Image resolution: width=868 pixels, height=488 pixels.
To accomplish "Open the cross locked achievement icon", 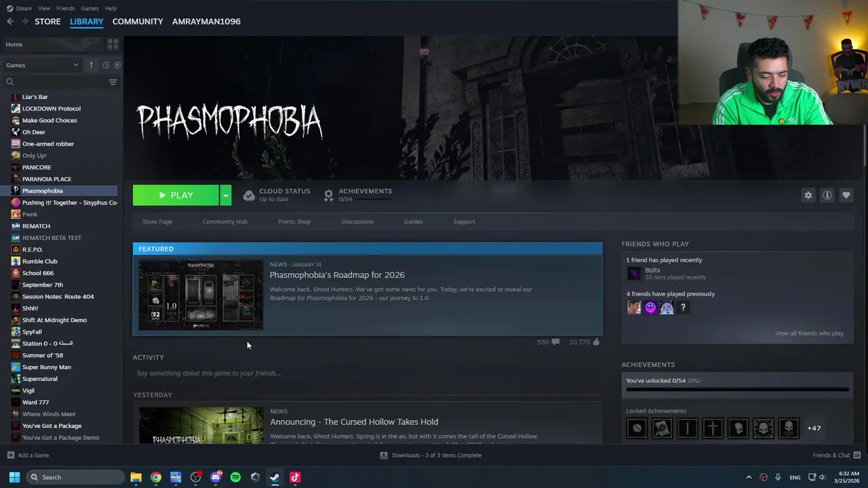I will [713, 428].
